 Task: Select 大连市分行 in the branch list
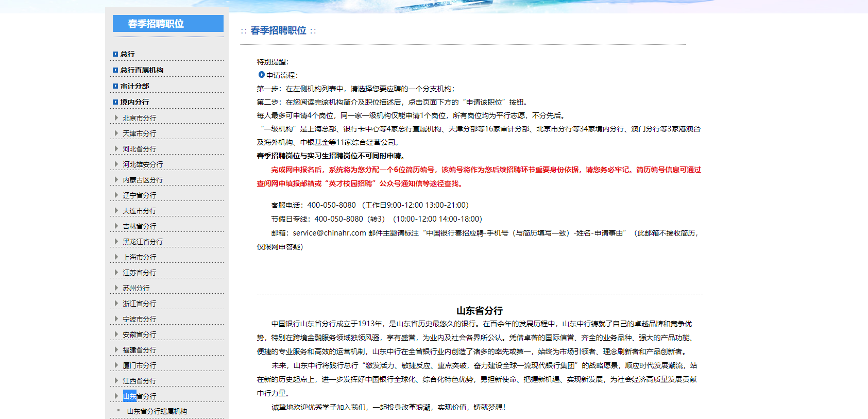pyautogui.click(x=140, y=211)
